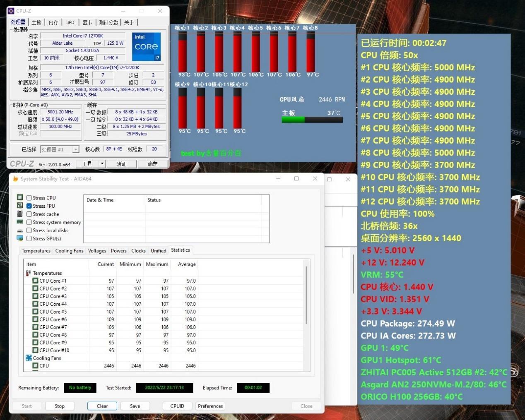Click the AIDA64 flame icon in title bar
This screenshot has height=420, width=525.
[x=16, y=179]
